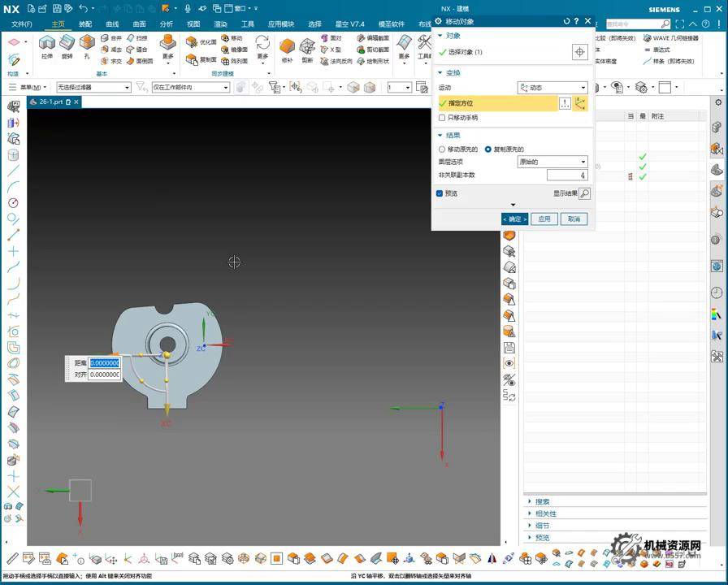Open the 图层选项 dropdown

tap(552, 162)
